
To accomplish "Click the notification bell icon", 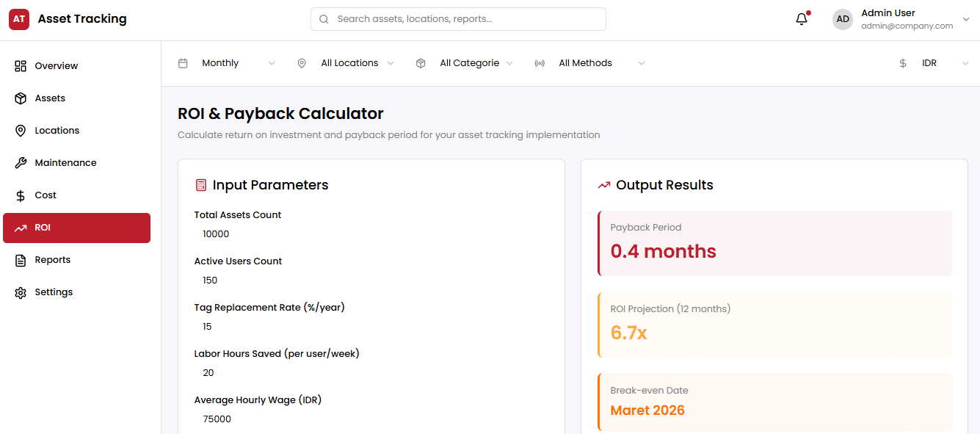I will 802,20.
